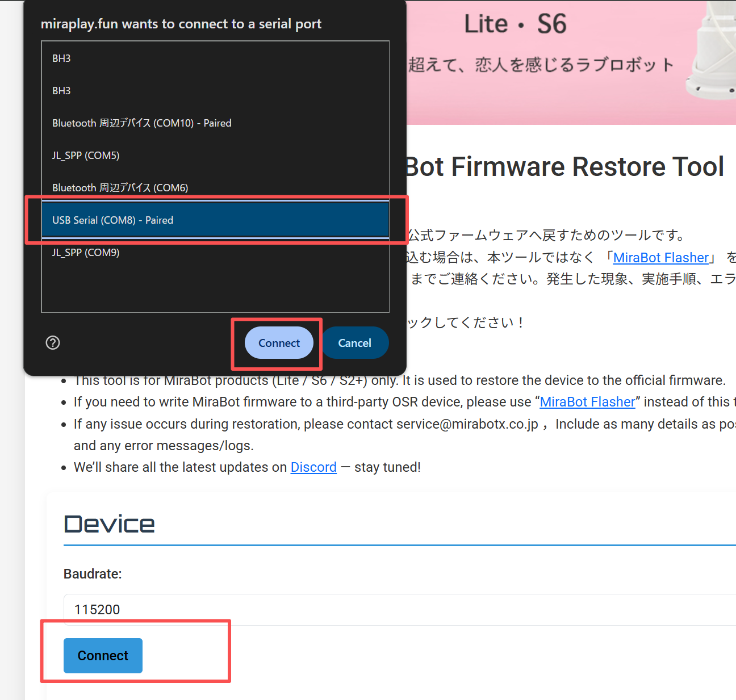Image resolution: width=736 pixels, height=700 pixels.
Task: Choose JL_SPP (COM9) from port list
Action: click(86, 253)
